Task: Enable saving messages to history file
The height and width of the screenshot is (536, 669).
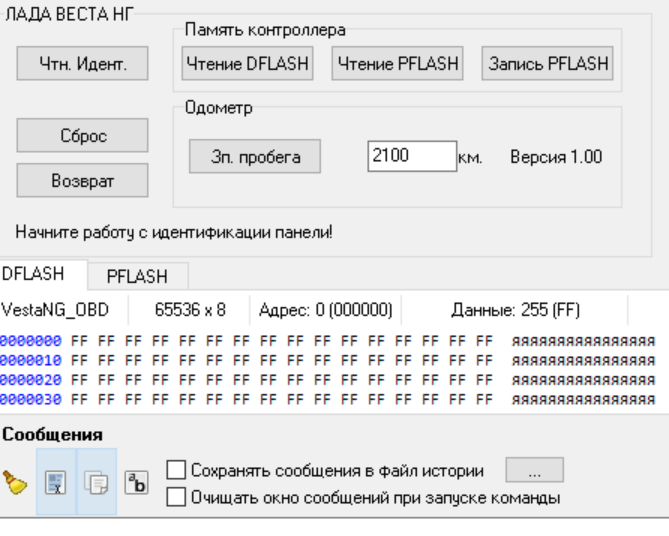Action: pos(176,470)
